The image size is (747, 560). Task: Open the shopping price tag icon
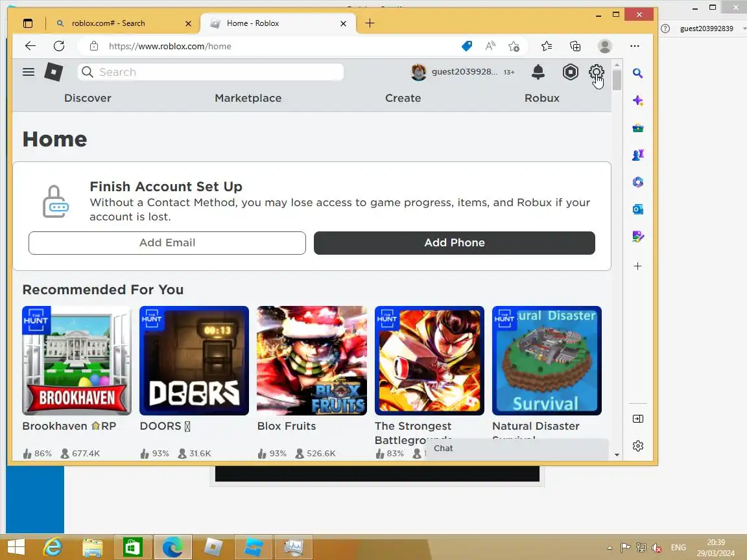(x=467, y=46)
